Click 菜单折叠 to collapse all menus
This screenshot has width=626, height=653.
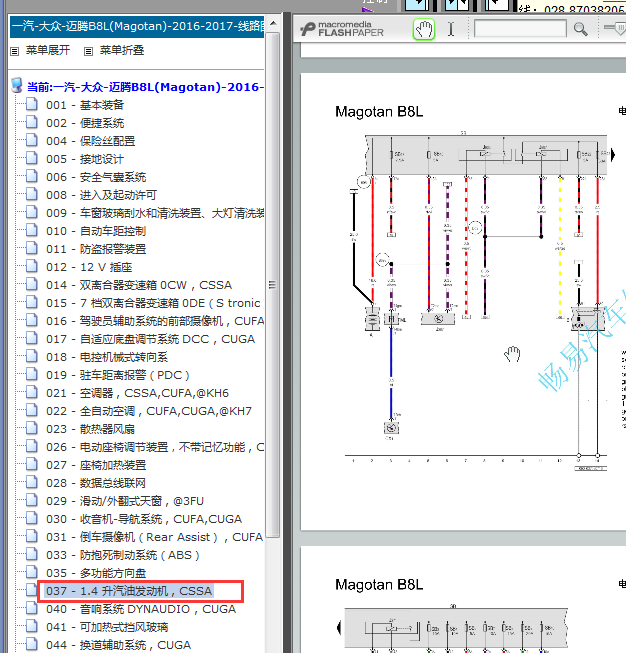[122, 50]
